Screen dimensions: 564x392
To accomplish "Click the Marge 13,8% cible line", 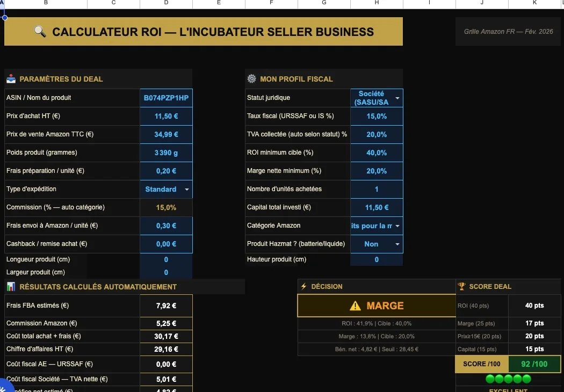I will (377, 336).
